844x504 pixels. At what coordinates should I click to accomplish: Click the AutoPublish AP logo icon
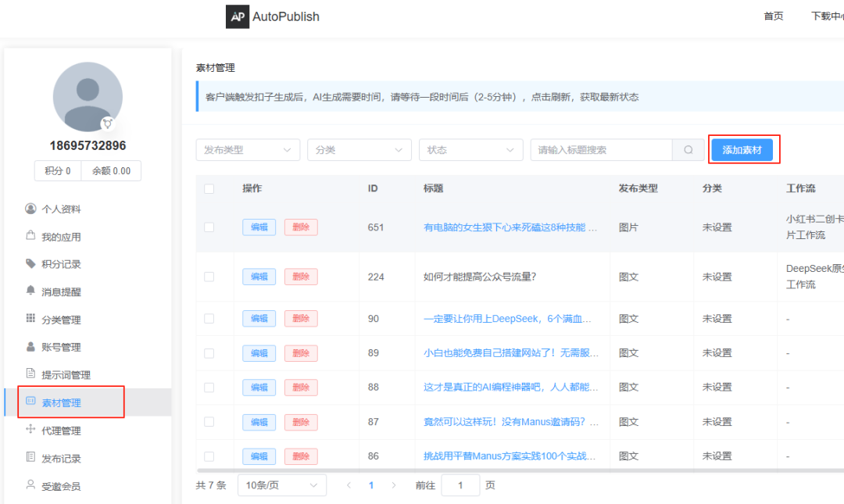click(x=238, y=16)
